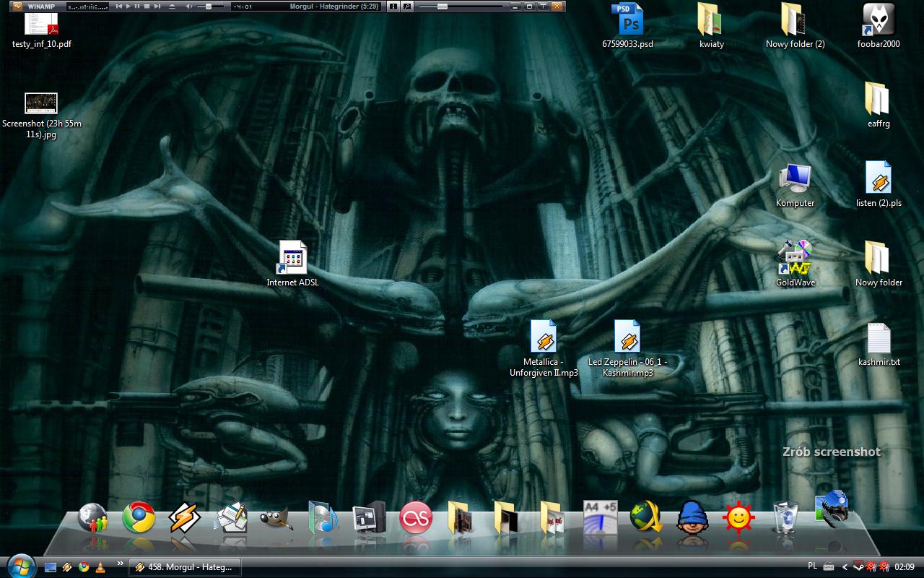Select the 67599033.psd Photoshop file
Screen dimensions: 924x578
pyautogui.click(x=627, y=26)
